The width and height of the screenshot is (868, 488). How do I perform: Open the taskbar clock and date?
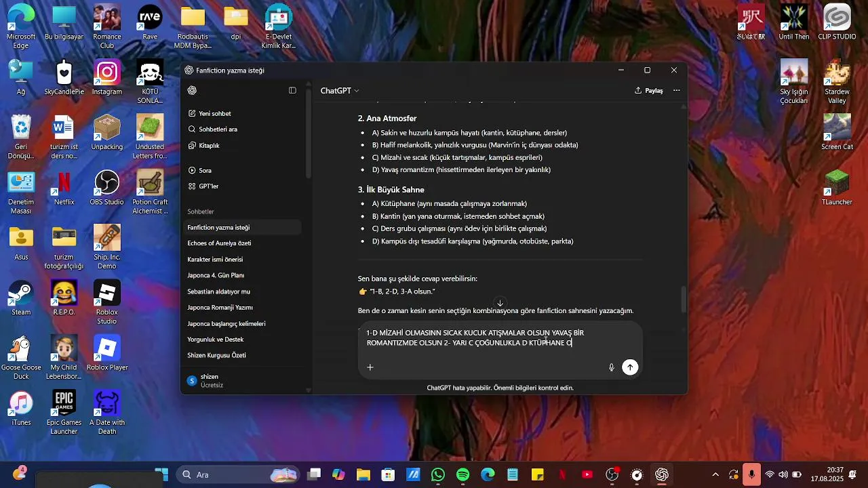point(826,474)
